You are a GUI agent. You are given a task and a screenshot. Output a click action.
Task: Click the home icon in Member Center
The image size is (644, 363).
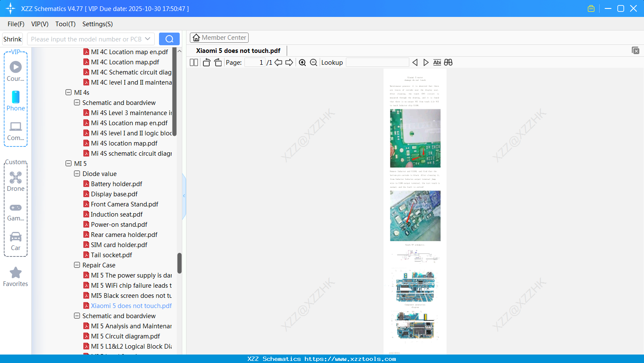point(196,38)
